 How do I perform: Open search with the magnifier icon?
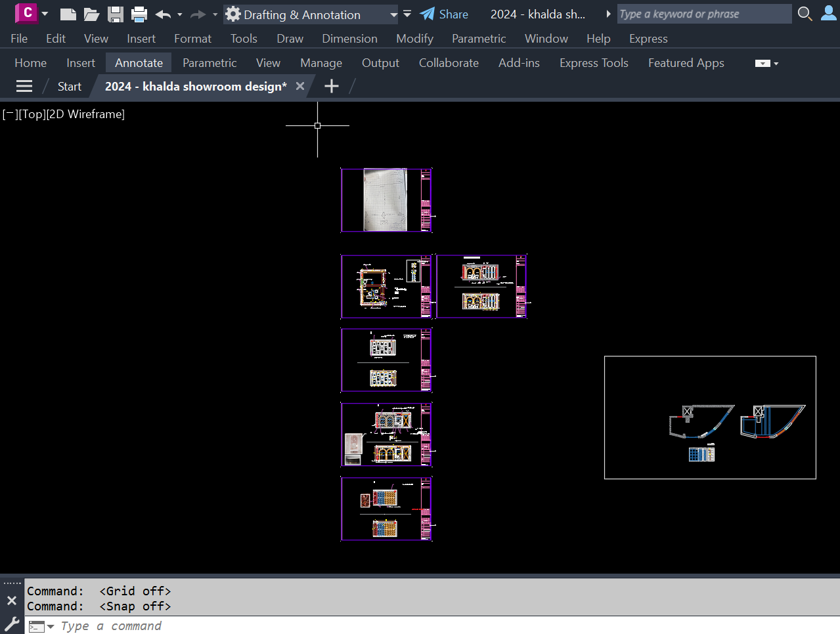tap(805, 13)
